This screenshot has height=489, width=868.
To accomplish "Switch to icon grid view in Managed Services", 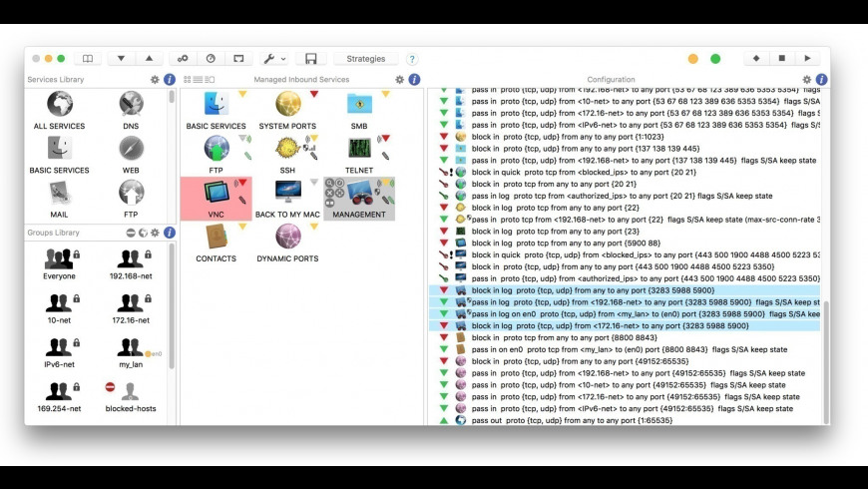I will pyautogui.click(x=188, y=80).
